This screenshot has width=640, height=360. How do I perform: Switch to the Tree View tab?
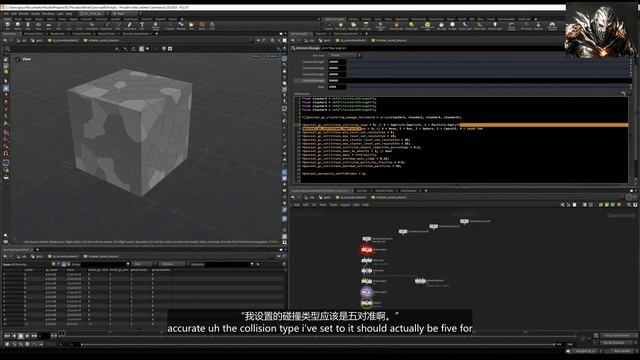[362, 191]
